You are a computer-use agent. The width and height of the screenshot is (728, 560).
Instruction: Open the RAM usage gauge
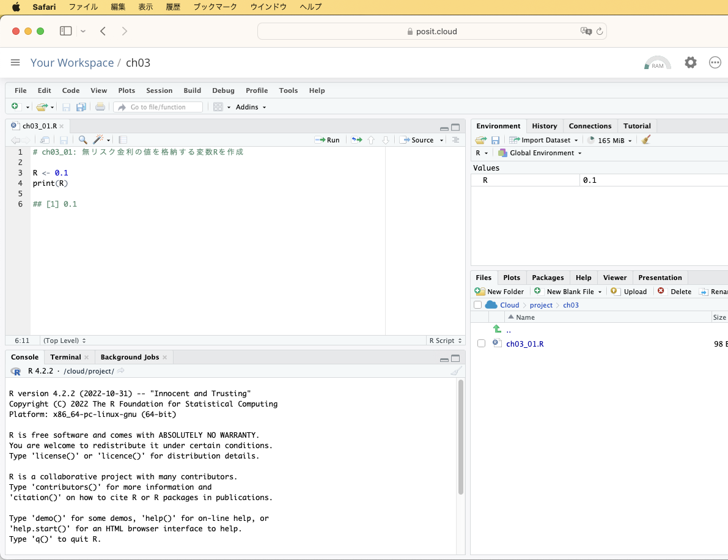click(x=657, y=63)
